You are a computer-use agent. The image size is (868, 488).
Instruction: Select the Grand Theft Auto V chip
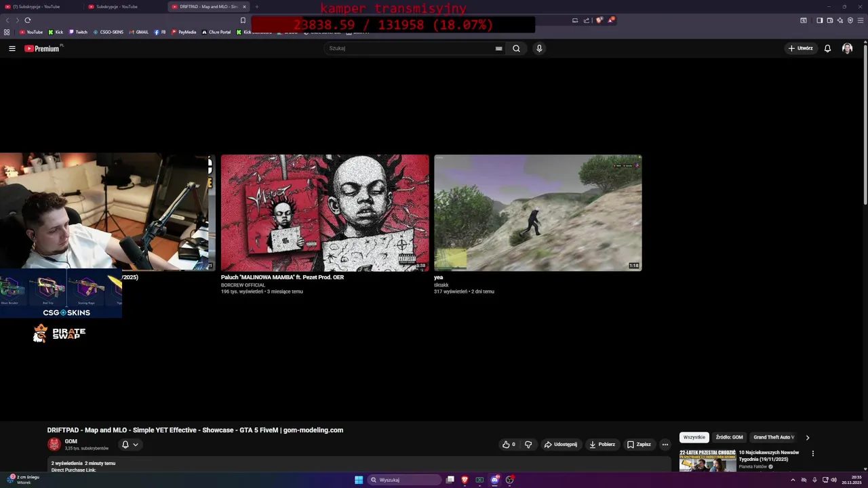click(x=773, y=437)
